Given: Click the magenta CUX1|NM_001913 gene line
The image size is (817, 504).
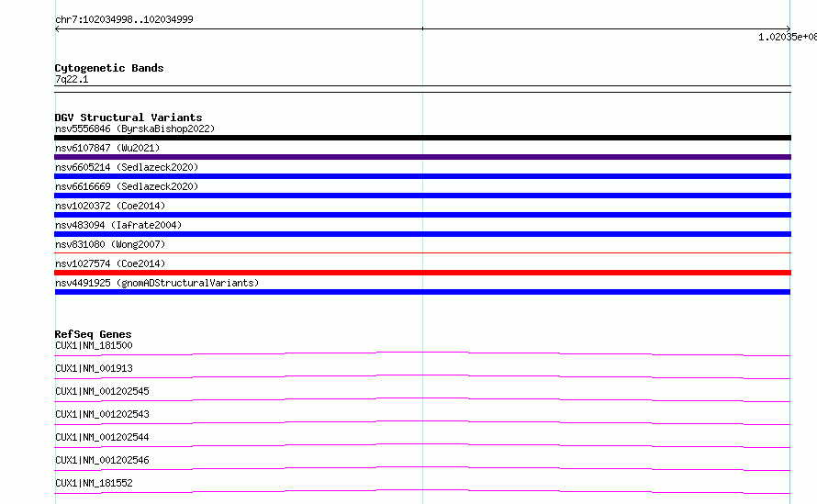Looking at the screenshot, I should 422,376.
